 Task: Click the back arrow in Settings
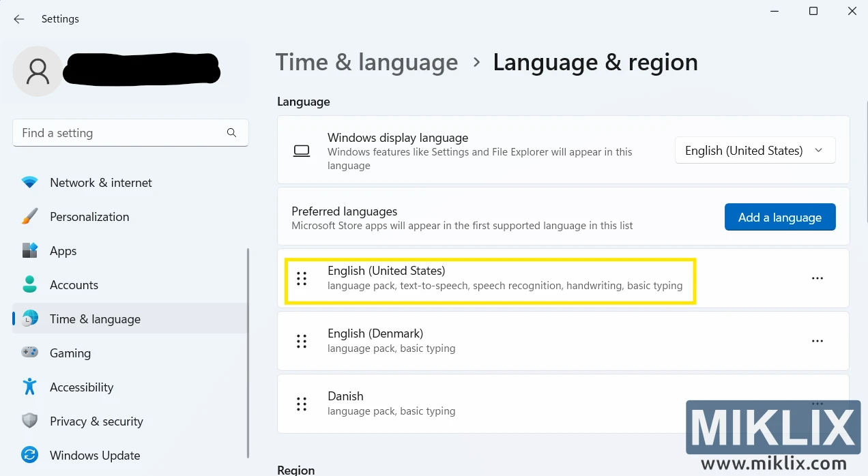click(19, 19)
